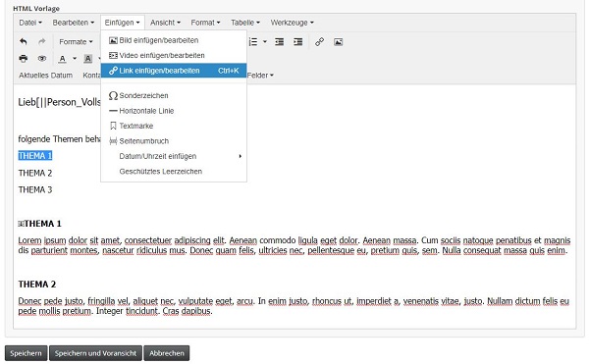Click Speichern und Voransicht button
The image size is (589, 364).
coord(95,353)
